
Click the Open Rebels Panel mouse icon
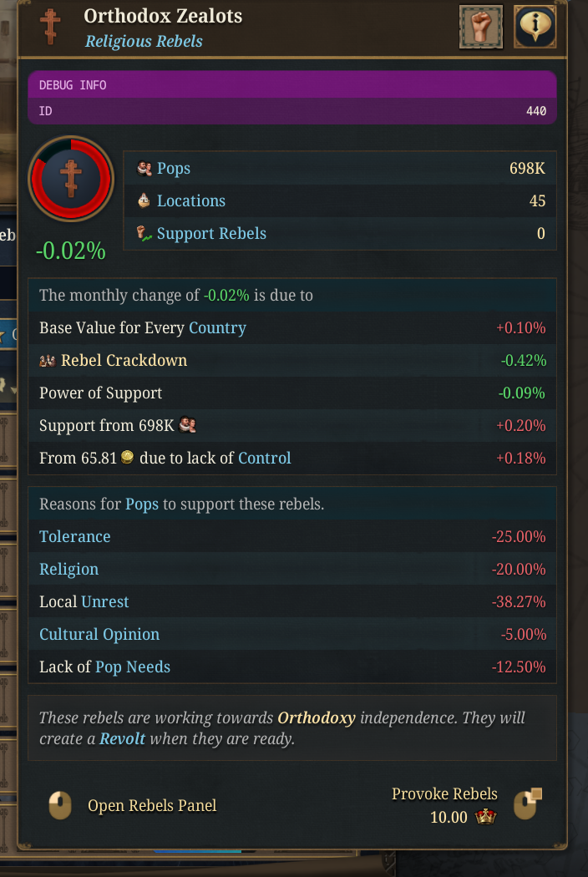pyautogui.click(x=59, y=806)
